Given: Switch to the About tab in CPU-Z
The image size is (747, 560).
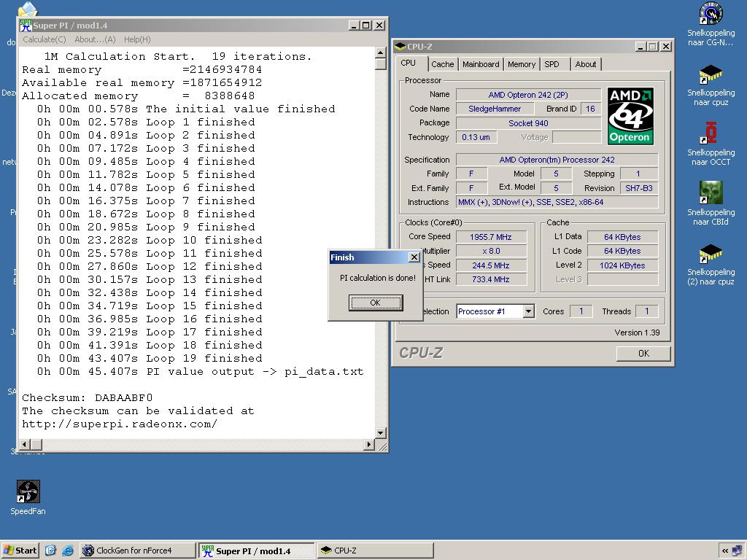Looking at the screenshot, I should [586, 64].
